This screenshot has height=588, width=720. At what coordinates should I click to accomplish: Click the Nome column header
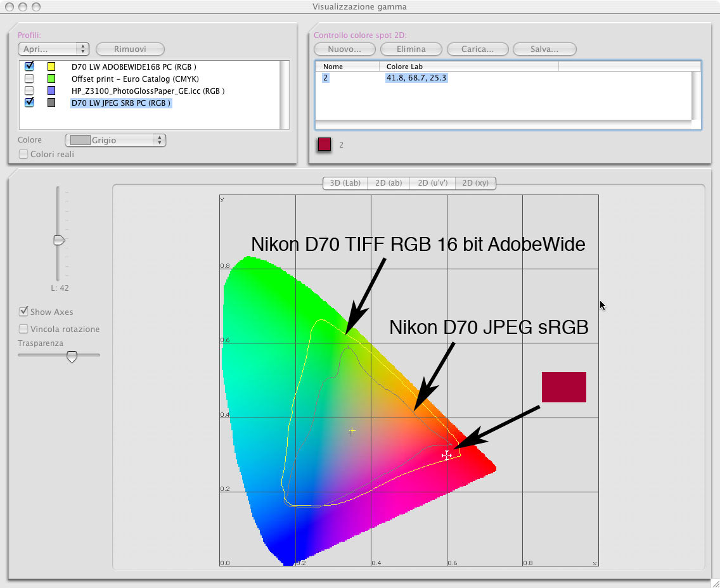(347, 67)
